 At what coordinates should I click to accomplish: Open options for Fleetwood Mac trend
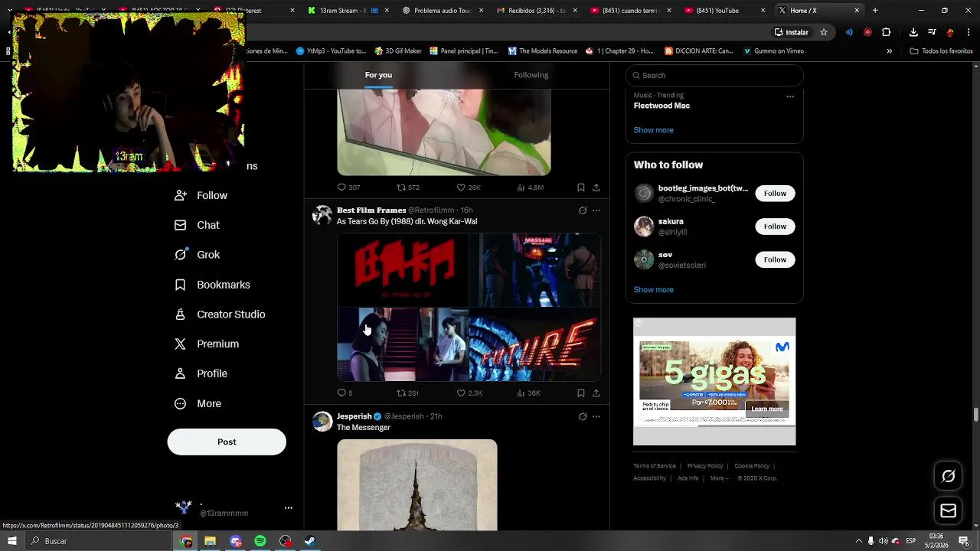point(790,96)
